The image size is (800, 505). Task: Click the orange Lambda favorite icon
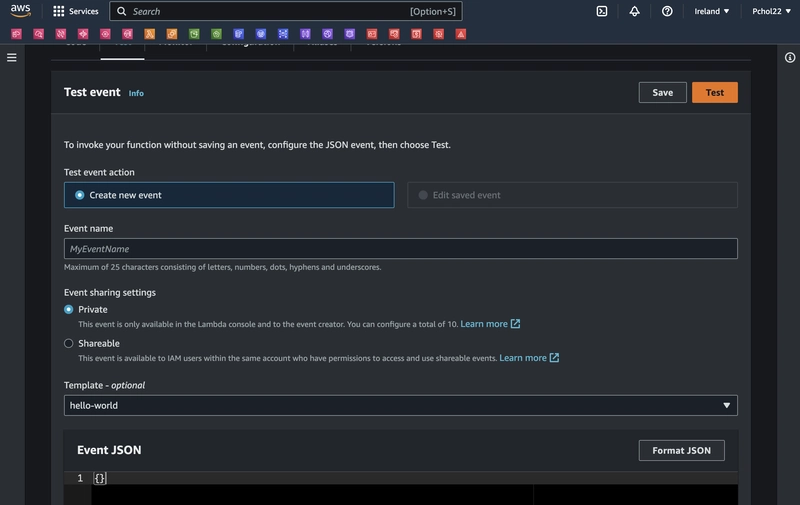point(149,34)
